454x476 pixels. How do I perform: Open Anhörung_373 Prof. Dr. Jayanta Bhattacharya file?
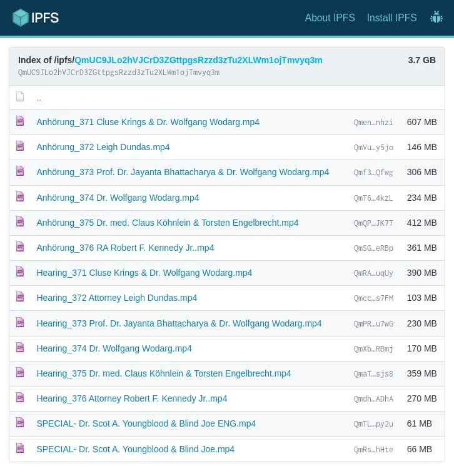pos(183,172)
